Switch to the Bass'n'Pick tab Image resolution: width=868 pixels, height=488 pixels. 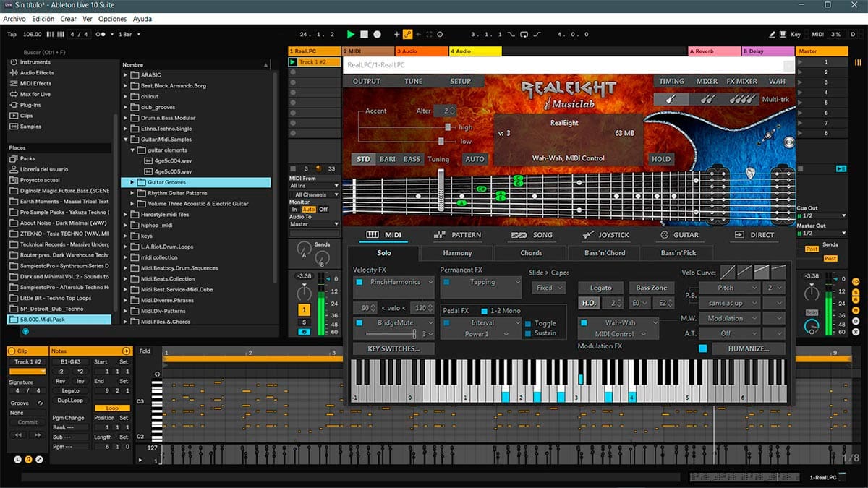tap(679, 253)
